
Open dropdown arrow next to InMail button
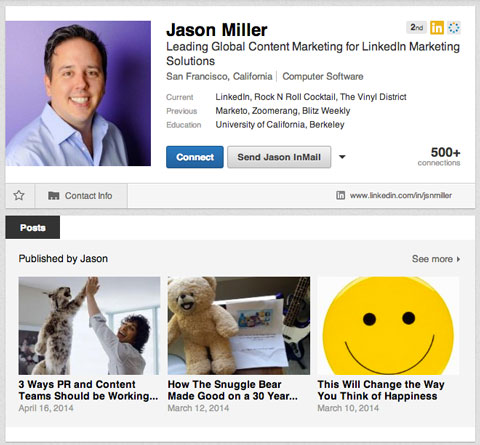[342, 157]
